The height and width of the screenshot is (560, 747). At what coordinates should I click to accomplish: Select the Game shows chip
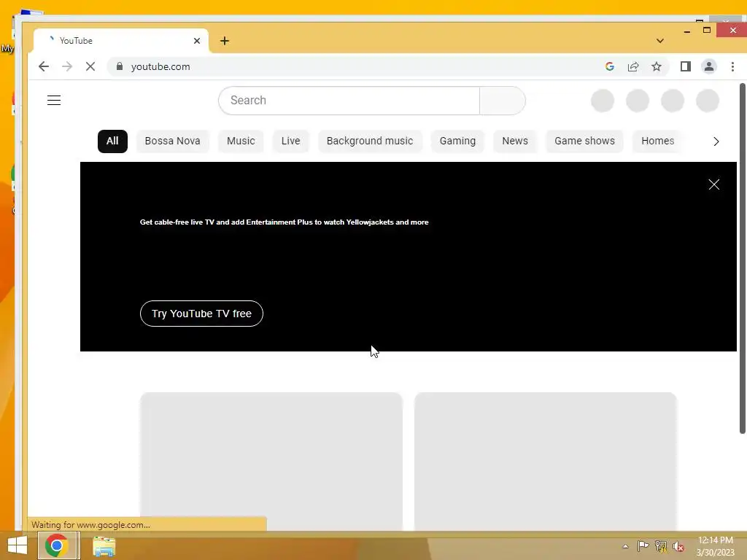click(584, 141)
